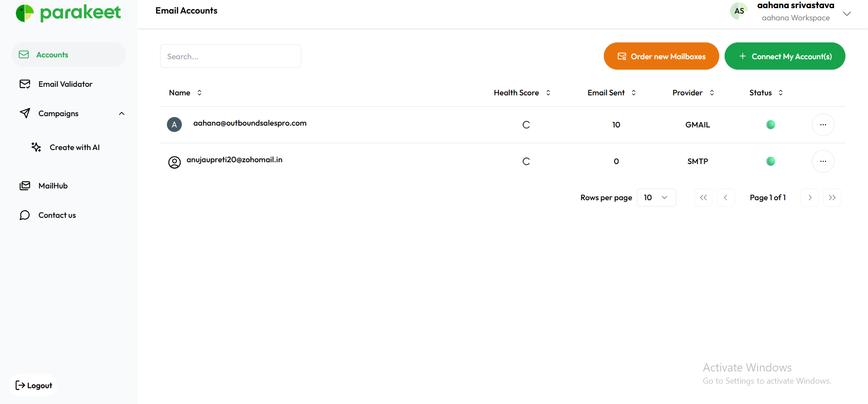Sort table by Name column
Viewport: 868px width, 404px height.
coord(199,93)
